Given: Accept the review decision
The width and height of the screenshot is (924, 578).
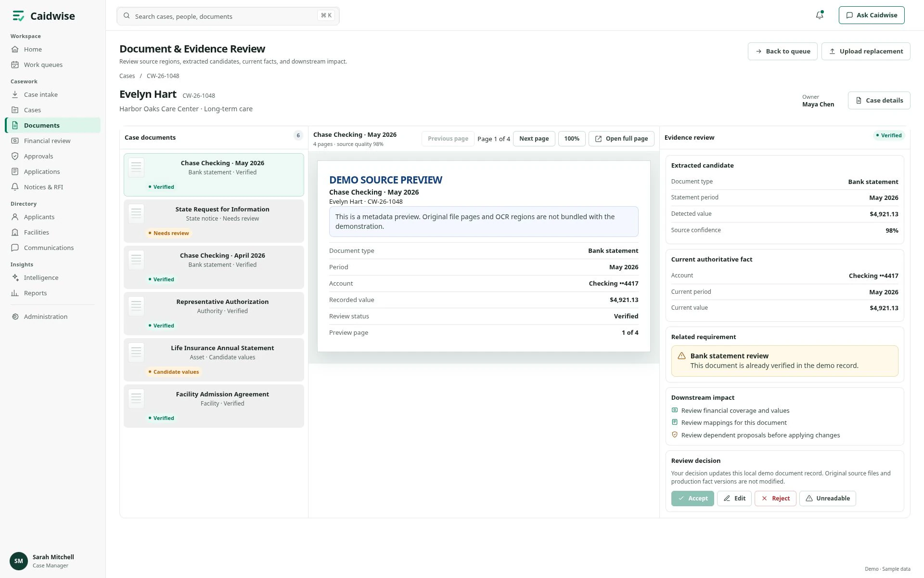Looking at the screenshot, I should pyautogui.click(x=693, y=499).
